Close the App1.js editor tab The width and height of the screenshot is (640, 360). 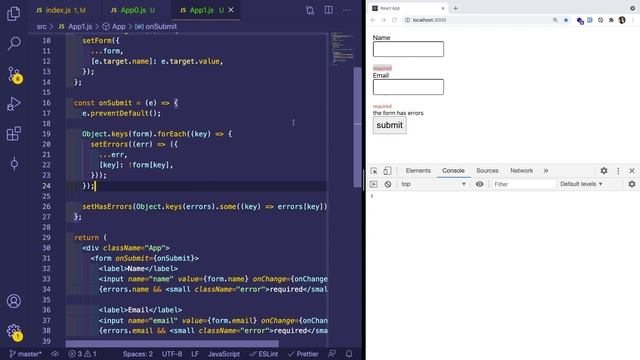point(231,10)
